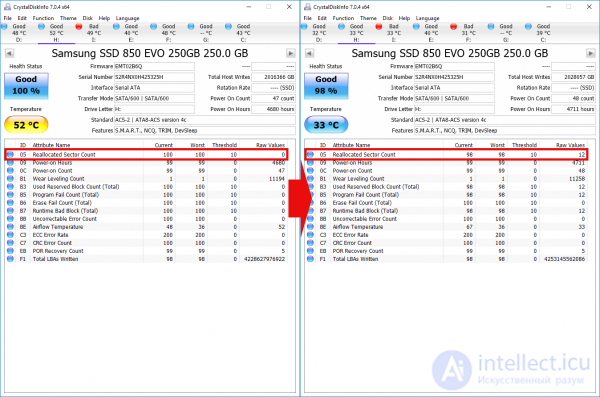The height and width of the screenshot is (397, 600).
Task: Select Erase Fail Count row in 98 % window
Action: click(x=447, y=203)
